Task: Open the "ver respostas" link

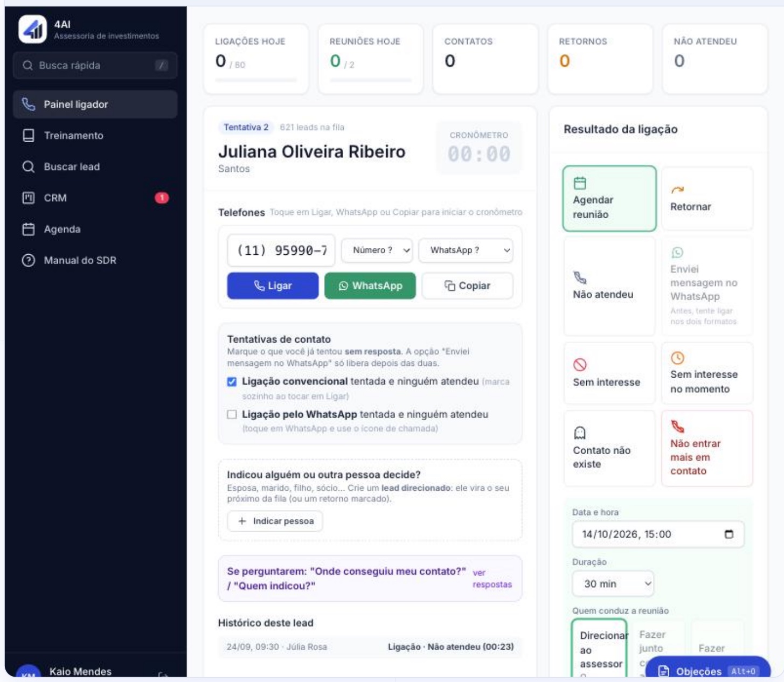Action: (x=492, y=579)
